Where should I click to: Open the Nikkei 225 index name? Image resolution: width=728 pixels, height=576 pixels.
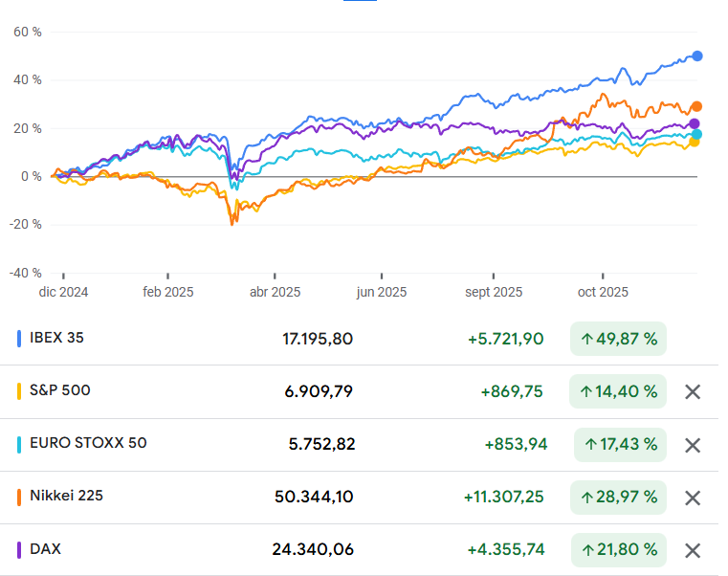(67, 496)
